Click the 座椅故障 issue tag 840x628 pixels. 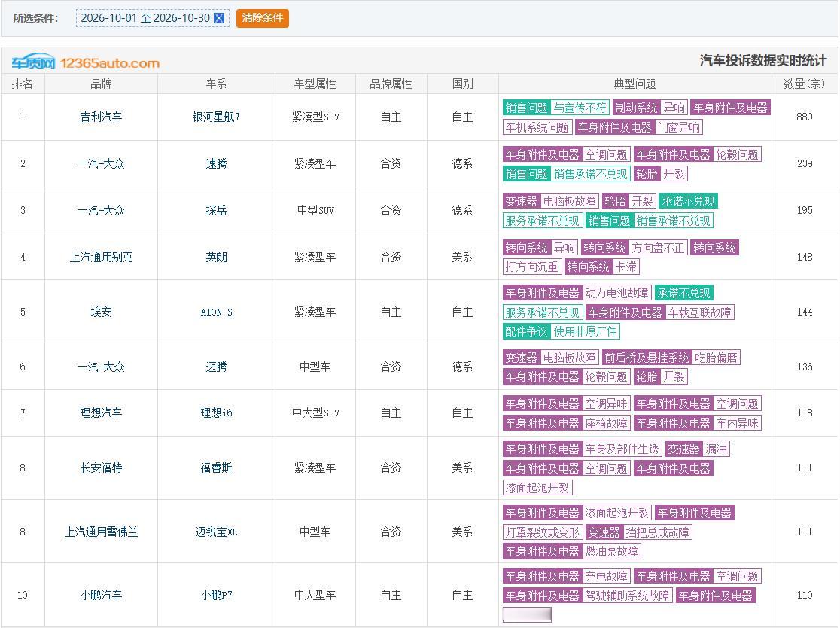[606, 422]
